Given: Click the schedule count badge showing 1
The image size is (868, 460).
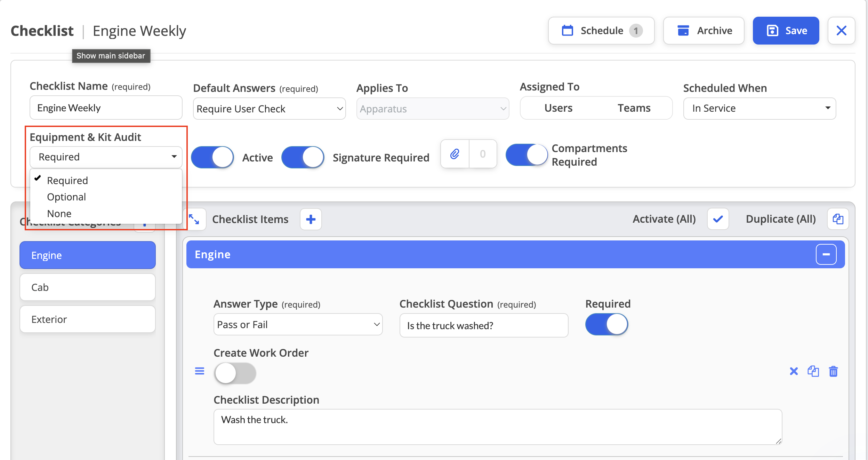Looking at the screenshot, I should tap(636, 31).
